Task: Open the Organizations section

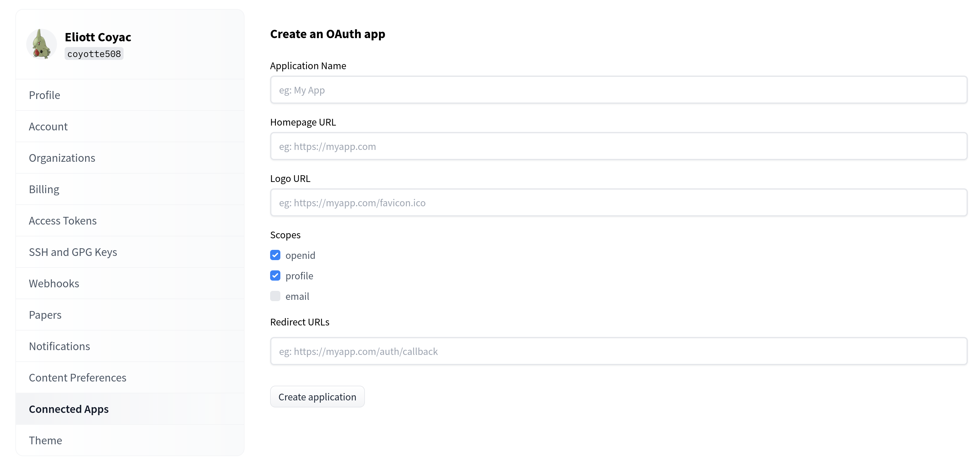Action: click(62, 158)
